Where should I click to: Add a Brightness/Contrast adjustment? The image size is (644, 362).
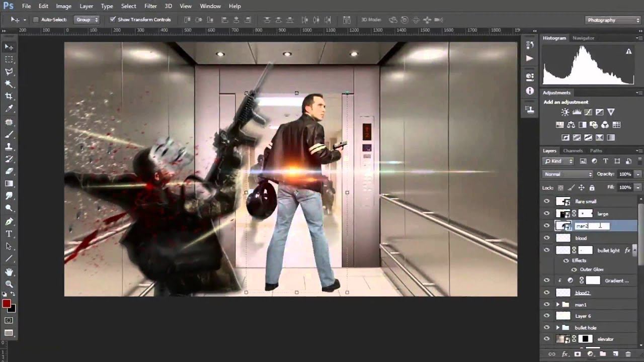click(565, 112)
